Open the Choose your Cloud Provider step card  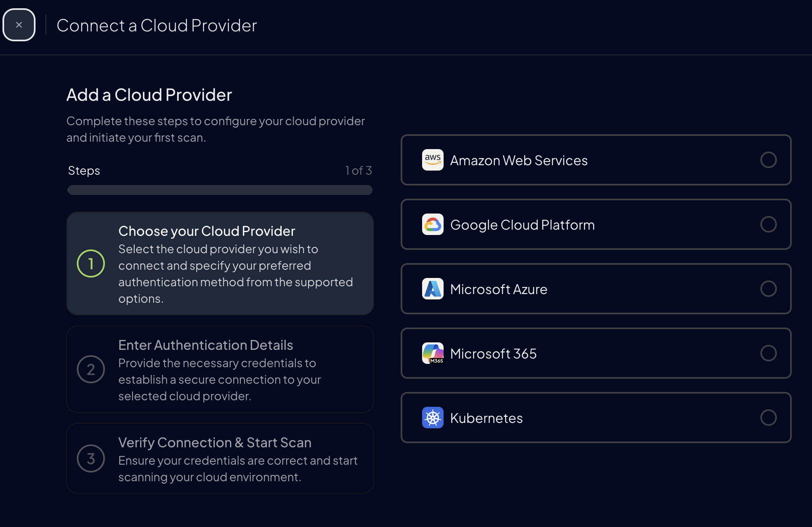point(220,263)
